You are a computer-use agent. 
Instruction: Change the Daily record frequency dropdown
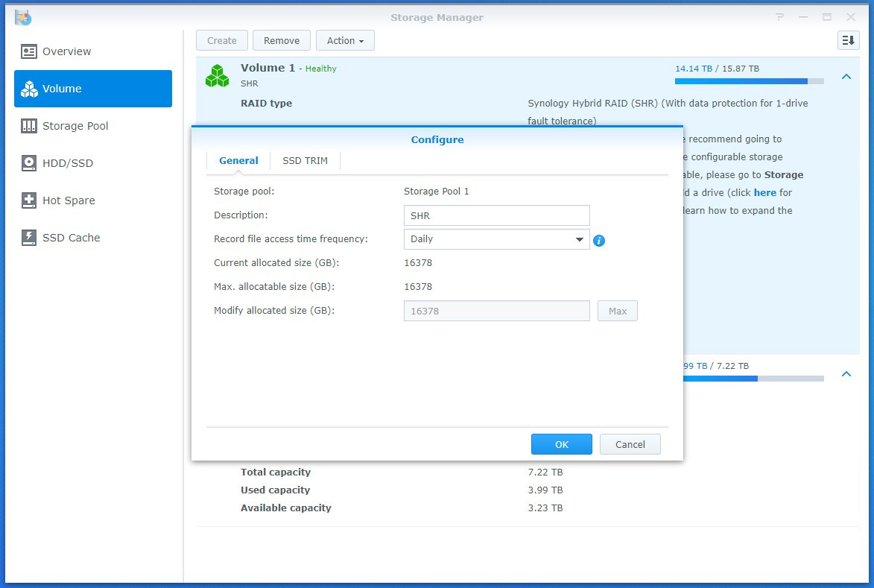coord(496,240)
